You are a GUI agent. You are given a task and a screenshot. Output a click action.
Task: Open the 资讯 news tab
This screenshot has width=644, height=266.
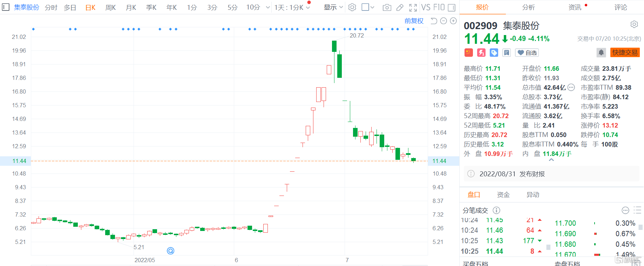pyautogui.click(x=575, y=7)
